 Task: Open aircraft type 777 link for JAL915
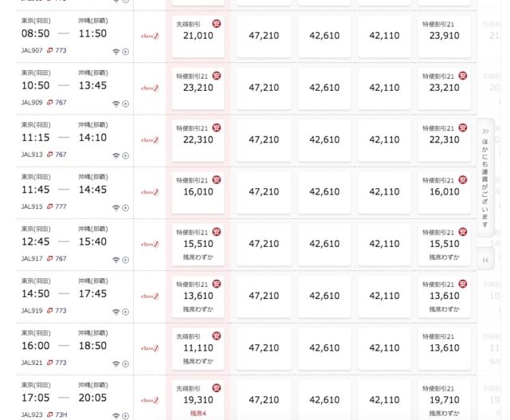click(x=61, y=206)
